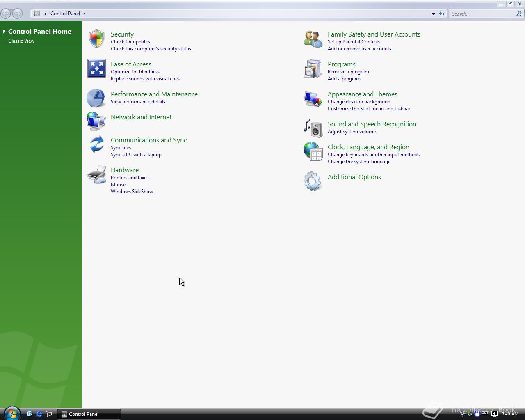Open the Ease of Access icon
The height and width of the screenshot is (420, 525).
pyautogui.click(x=96, y=68)
